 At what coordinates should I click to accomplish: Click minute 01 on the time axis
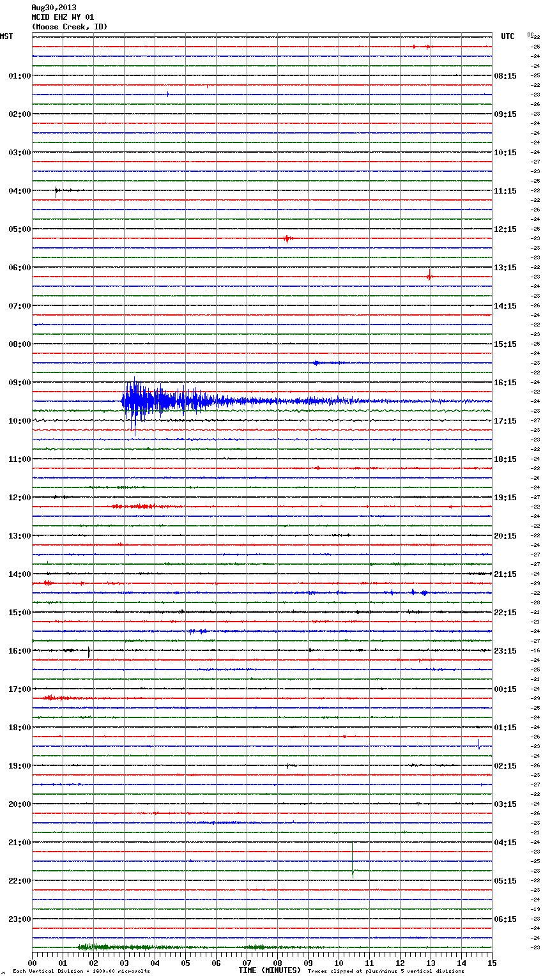pyautogui.click(x=63, y=963)
